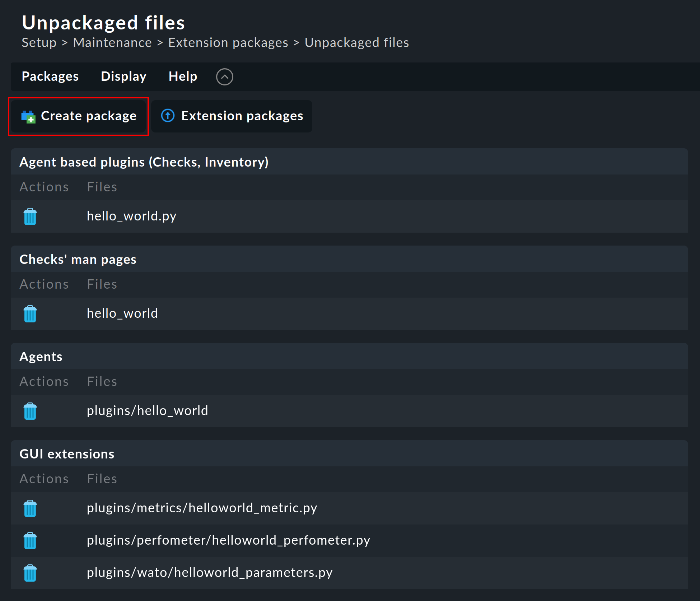This screenshot has width=700, height=601.
Task: Click the blue up-arrow Extension packages icon
Action: tap(168, 116)
